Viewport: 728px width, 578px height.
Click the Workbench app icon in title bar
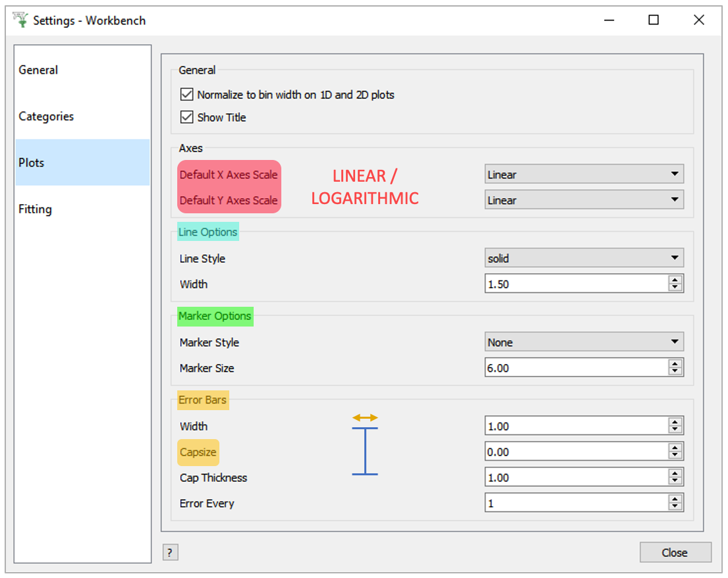pos(21,20)
